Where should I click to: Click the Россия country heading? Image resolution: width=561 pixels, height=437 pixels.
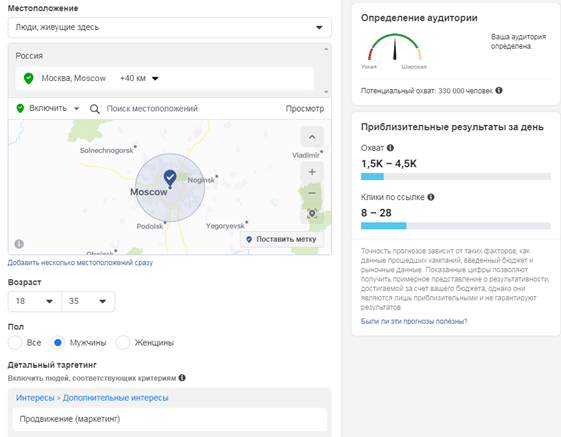tap(29, 56)
